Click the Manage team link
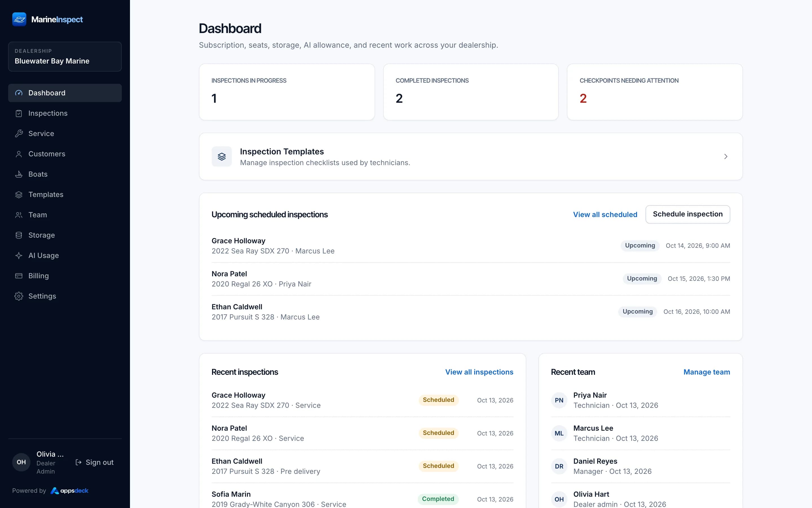The height and width of the screenshot is (508, 812). click(x=707, y=372)
